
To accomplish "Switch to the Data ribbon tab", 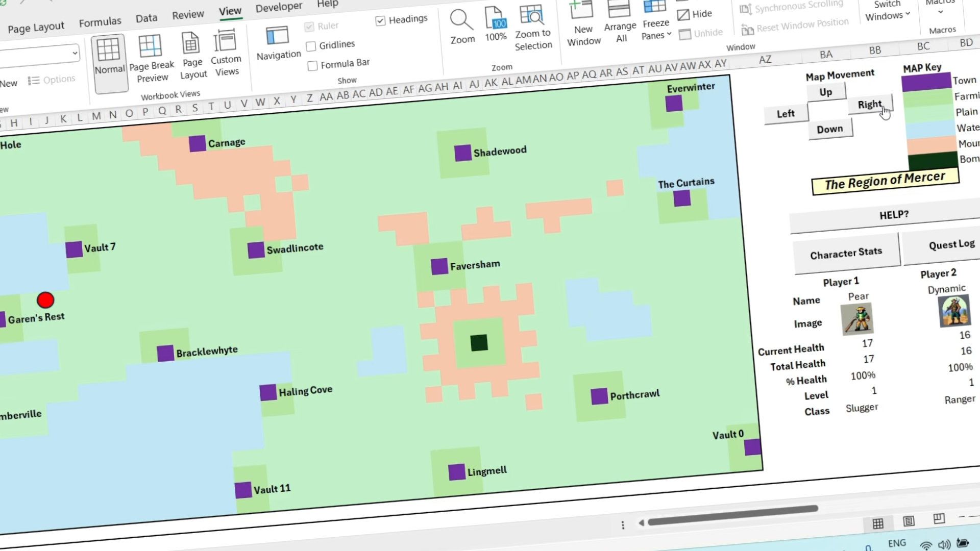I will point(145,17).
